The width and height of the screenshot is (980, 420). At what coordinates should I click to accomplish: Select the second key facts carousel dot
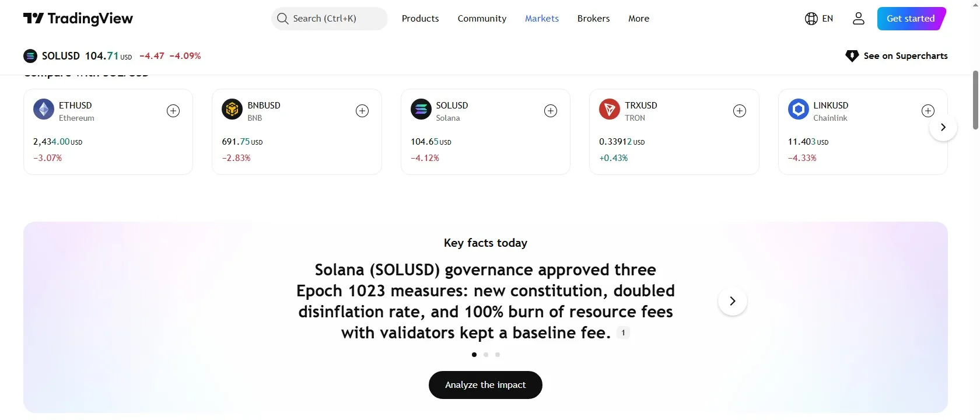[x=486, y=355]
